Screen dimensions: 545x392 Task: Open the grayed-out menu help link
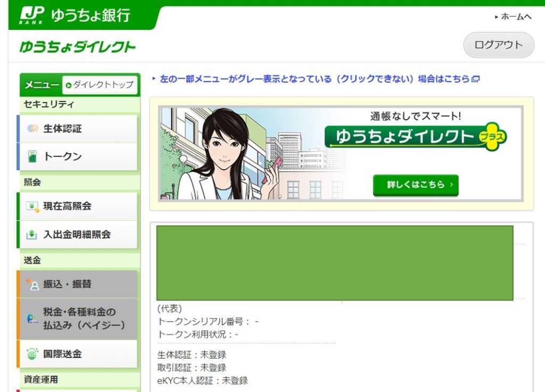click(x=315, y=79)
